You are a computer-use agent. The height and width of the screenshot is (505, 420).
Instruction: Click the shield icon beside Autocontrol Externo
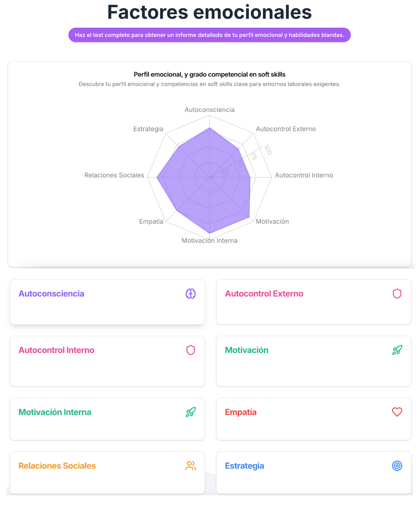[x=397, y=294]
